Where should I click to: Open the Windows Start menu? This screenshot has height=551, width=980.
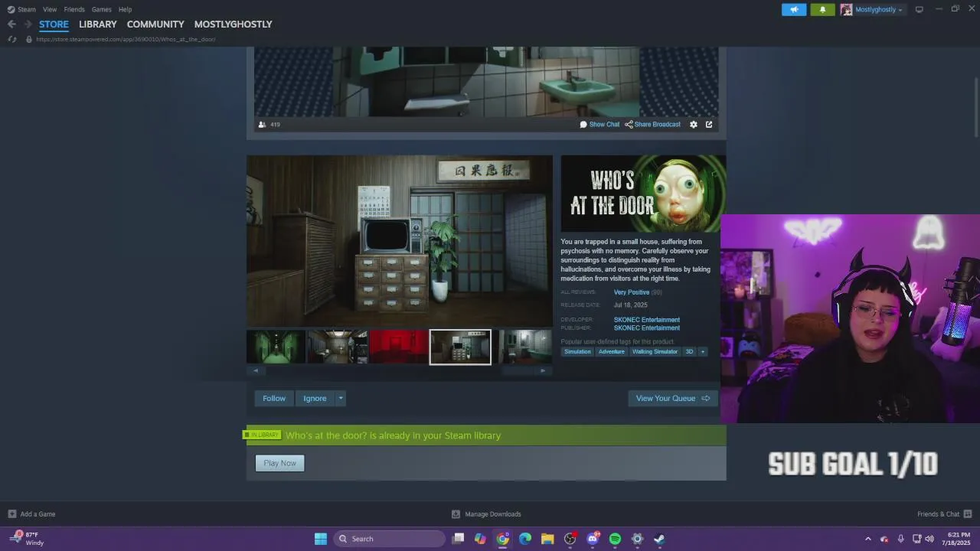click(321, 539)
